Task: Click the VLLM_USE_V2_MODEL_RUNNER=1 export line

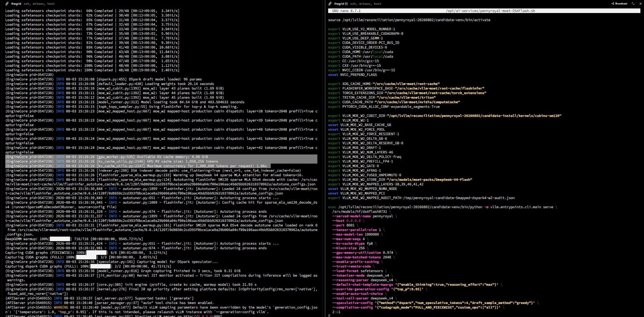Action: 362,29
